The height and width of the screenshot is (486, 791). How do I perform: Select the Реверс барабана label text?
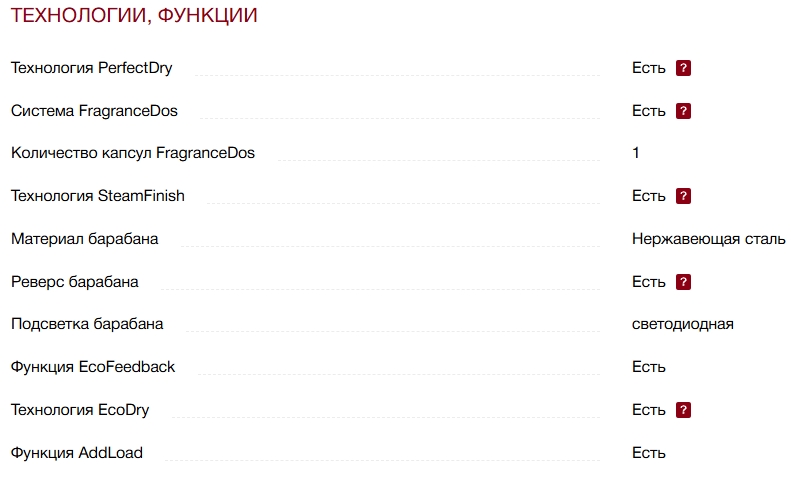pos(75,282)
